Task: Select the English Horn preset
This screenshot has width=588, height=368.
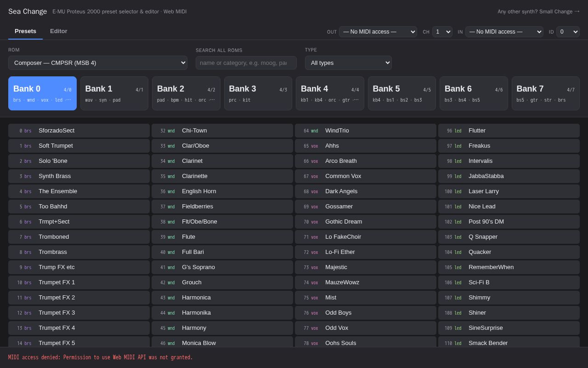Action: point(222,191)
